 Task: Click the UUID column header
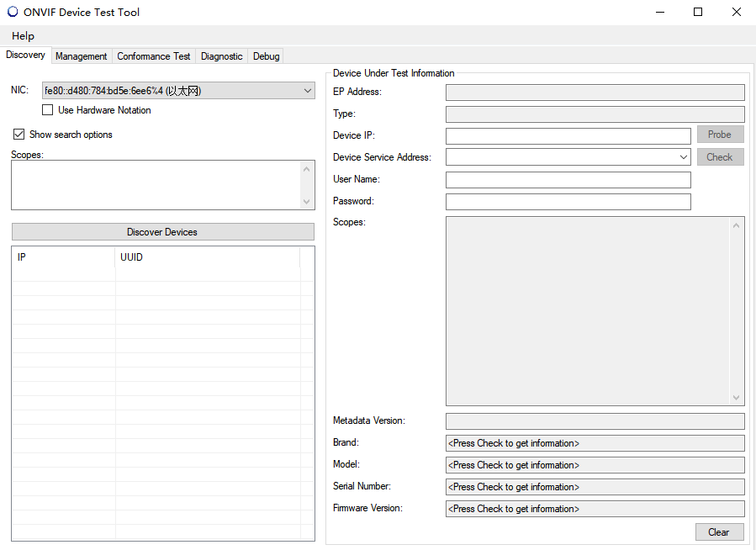[x=207, y=257]
